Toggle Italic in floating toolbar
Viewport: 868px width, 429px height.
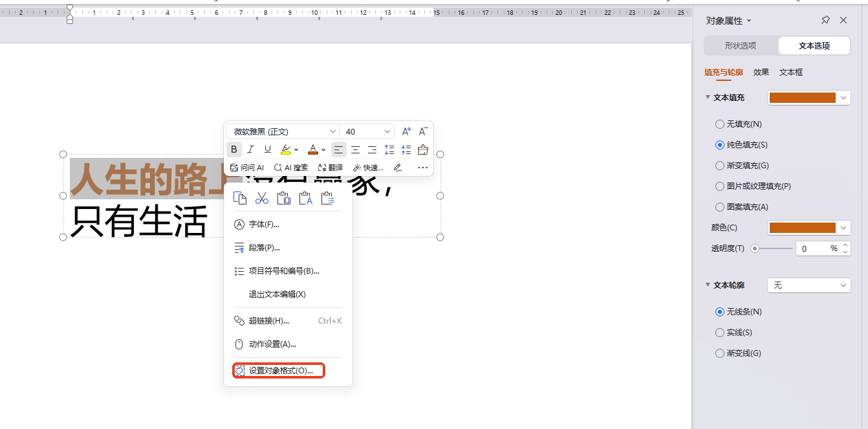pyautogui.click(x=251, y=149)
